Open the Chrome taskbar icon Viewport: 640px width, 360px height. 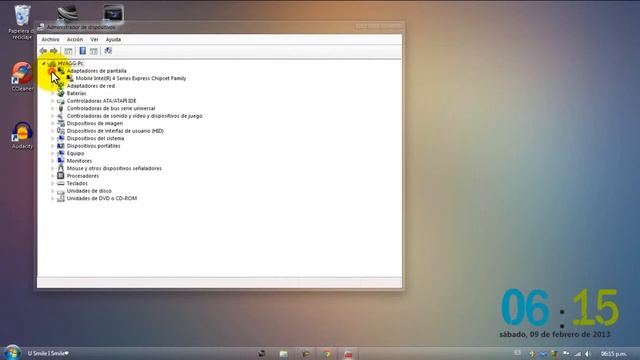(x=327, y=353)
